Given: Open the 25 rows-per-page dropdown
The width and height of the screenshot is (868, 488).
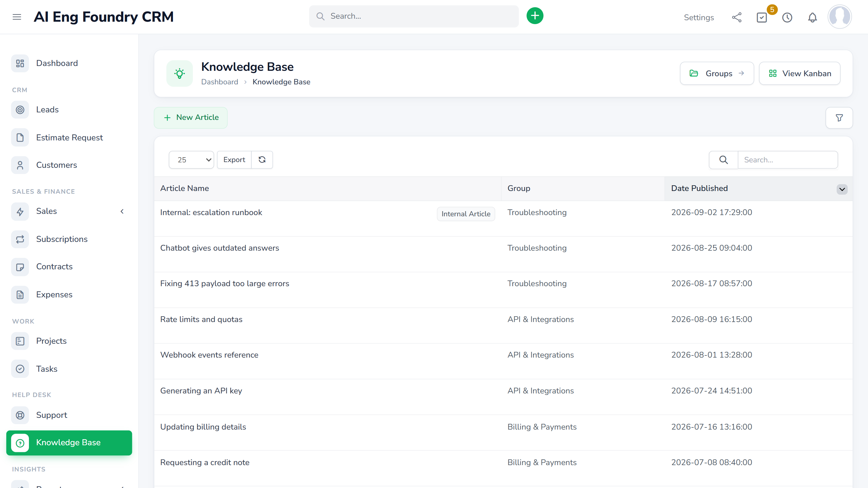Looking at the screenshot, I should pyautogui.click(x=191, y=160).
